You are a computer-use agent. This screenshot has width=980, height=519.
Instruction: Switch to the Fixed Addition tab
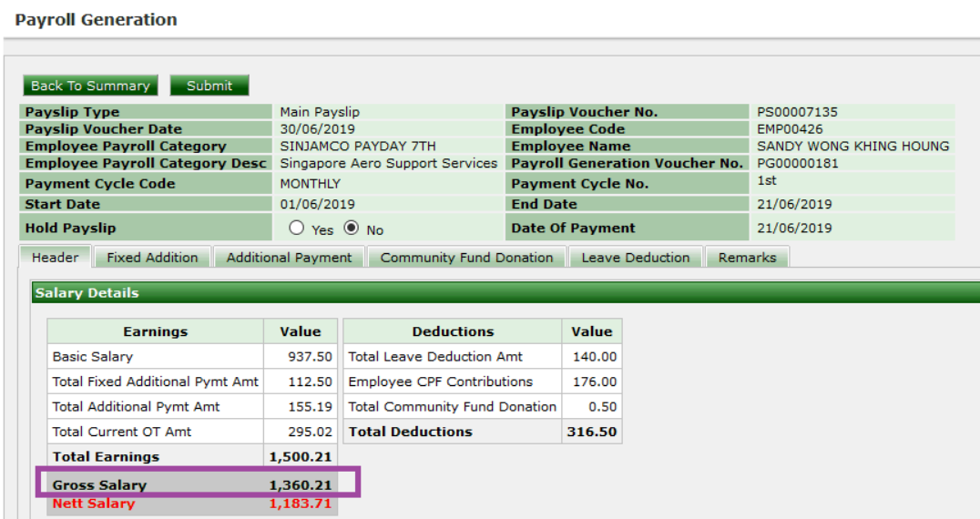152,258
